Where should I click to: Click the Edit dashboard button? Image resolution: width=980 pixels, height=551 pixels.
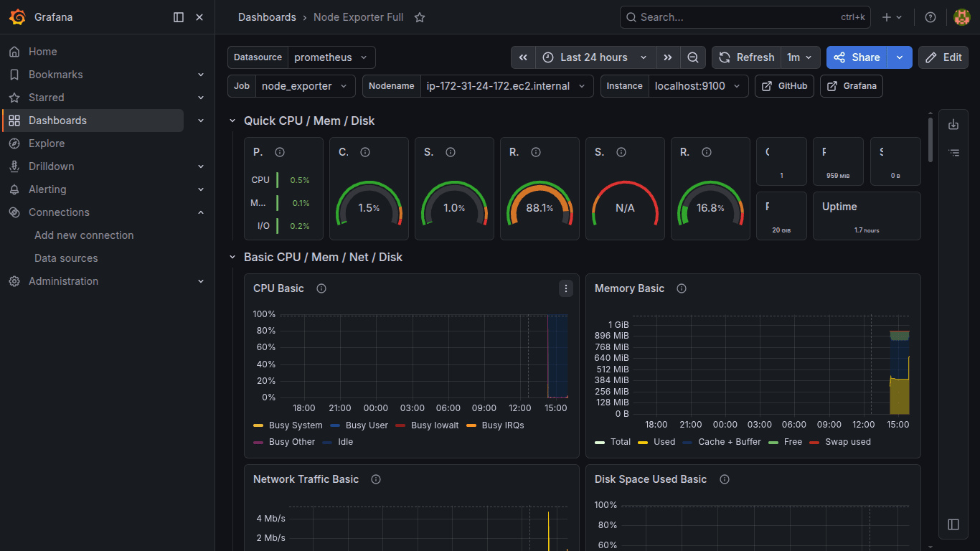pos(943,57)
